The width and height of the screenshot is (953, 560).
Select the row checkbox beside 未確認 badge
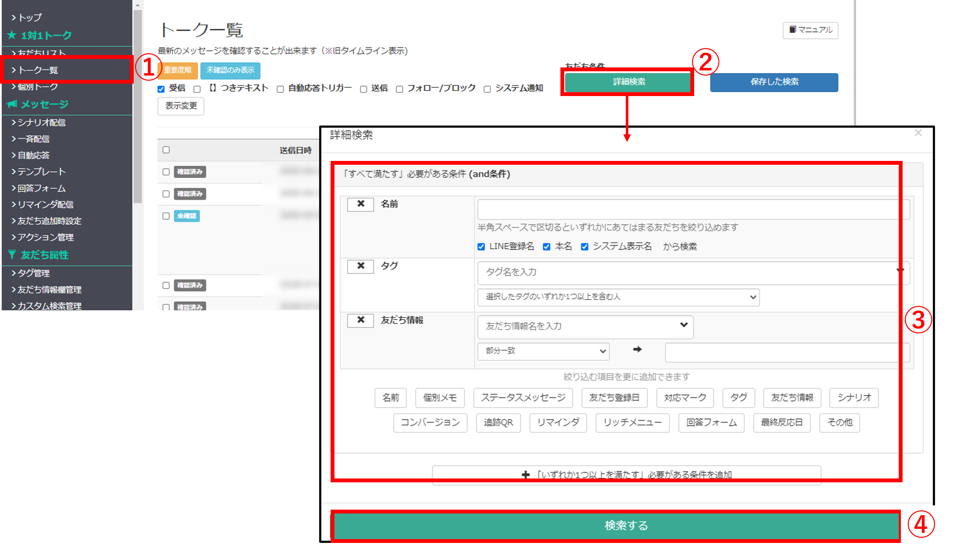click(x=166, y=216)
